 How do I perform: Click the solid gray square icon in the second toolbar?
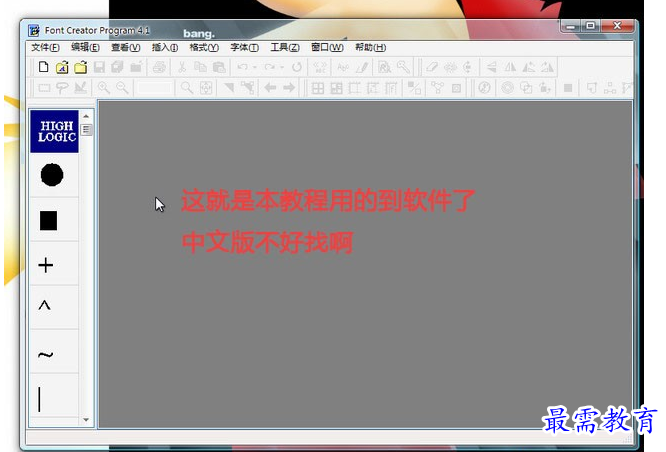pyautogui.click(x=568, y=88)
